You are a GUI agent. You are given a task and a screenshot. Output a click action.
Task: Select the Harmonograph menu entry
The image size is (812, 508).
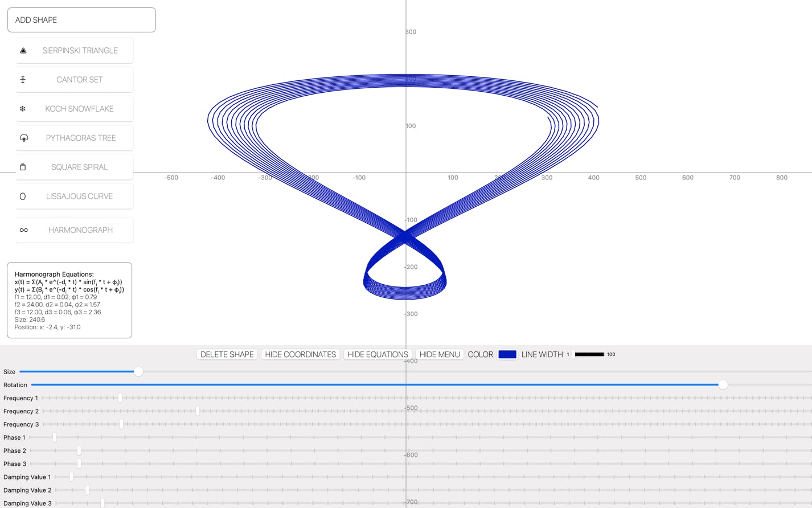pos(80,230)
